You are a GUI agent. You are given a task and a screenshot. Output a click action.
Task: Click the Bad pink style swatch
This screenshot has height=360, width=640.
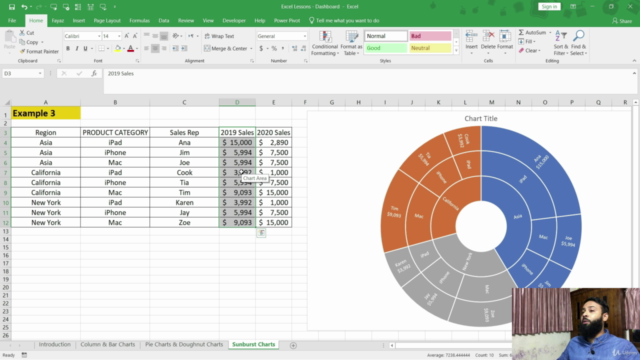tap(430, 36)
